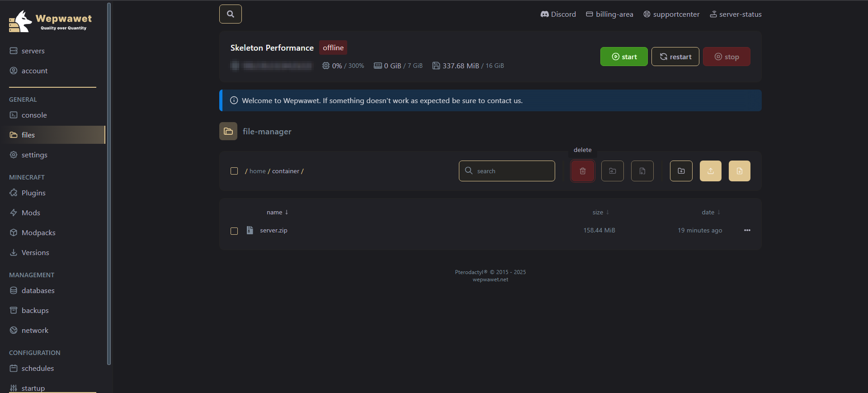Open the server.zip three-dot options menu
The height and width of the screenshot is (393, 868).
(747, 230)
